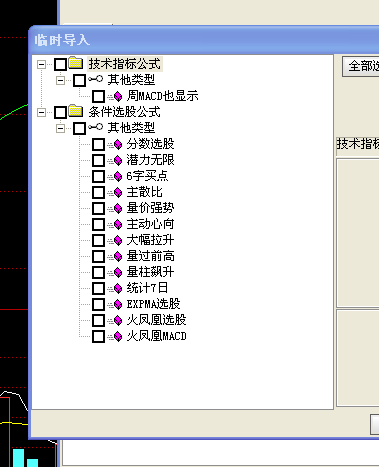The image size is (379, 467).
Task: Select the 量过前高 formula row
Action: pyautogui.click(x=150, y=256)
